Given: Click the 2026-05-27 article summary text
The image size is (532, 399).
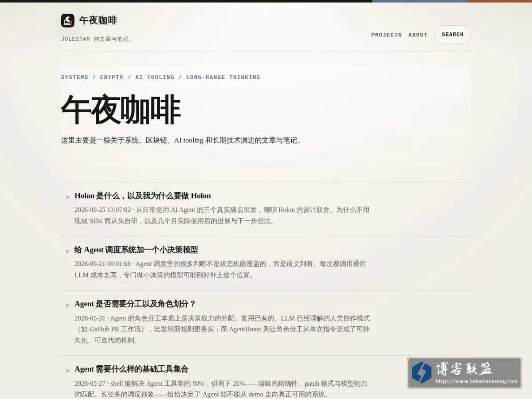Looking at the screenshot, I should (221, 389).
